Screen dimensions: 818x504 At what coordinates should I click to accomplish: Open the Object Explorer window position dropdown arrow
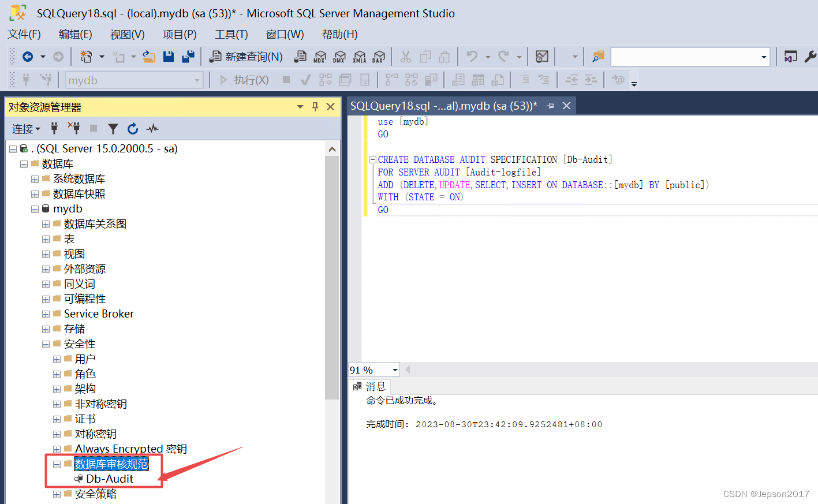[300, 107]
